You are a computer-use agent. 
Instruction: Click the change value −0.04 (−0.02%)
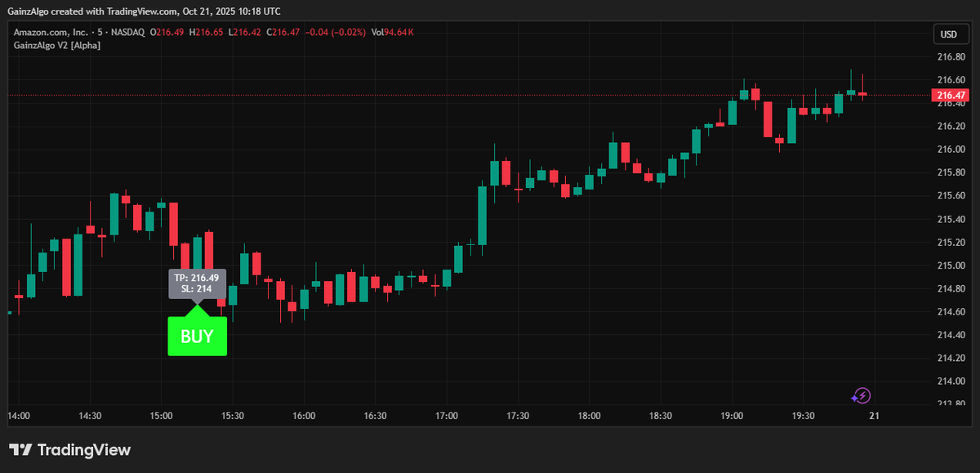(x=336, y=33)
